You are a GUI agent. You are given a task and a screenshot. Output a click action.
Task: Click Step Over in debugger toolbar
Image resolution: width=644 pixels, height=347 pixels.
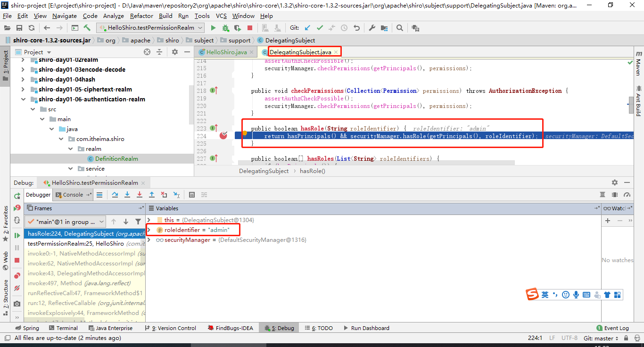click(x=115, y=195)
